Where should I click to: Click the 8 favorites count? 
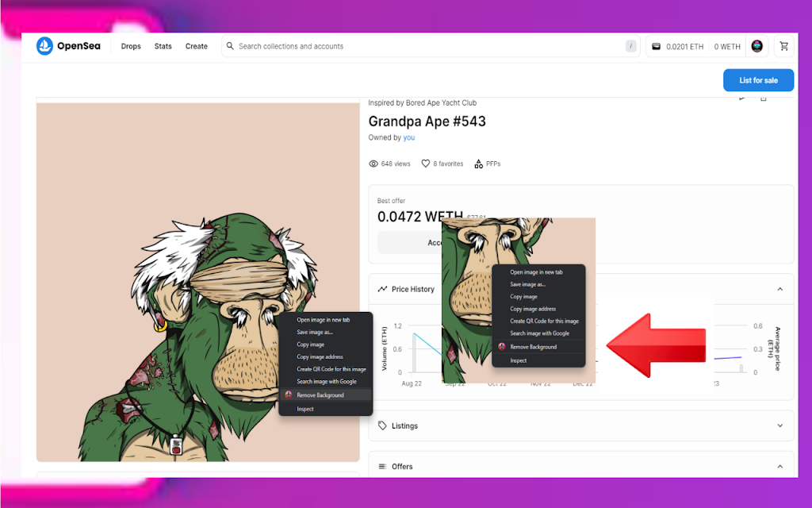pos(448,164)
